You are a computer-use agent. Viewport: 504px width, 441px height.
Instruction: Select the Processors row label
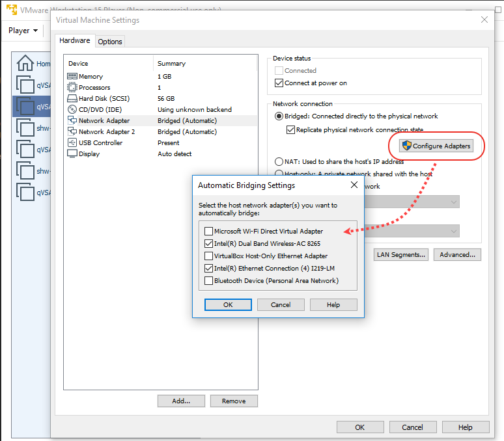click(x=94, y=88)
